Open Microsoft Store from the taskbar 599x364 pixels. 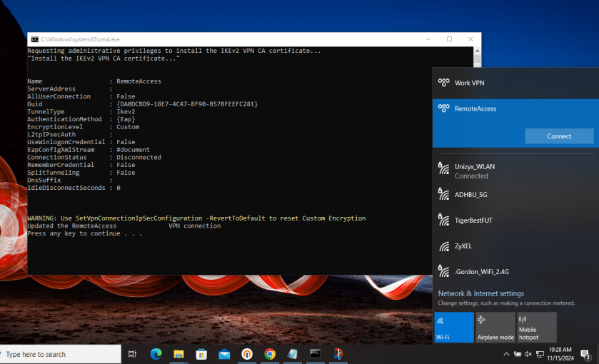coord(201,354)
